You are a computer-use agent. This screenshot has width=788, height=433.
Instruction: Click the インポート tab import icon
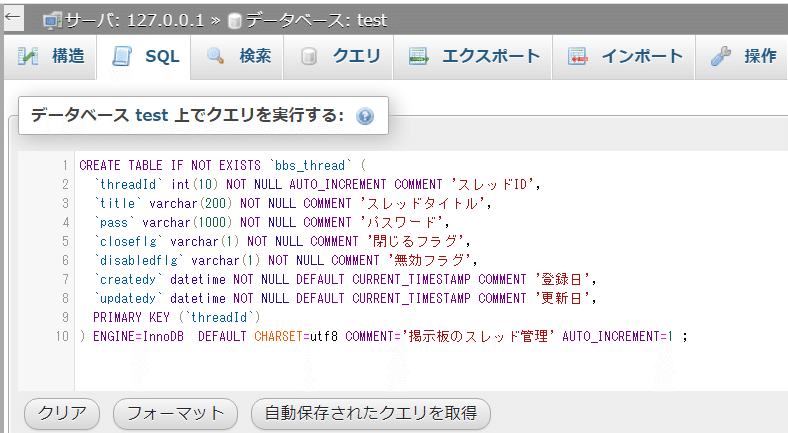click(x=578, y=56)
